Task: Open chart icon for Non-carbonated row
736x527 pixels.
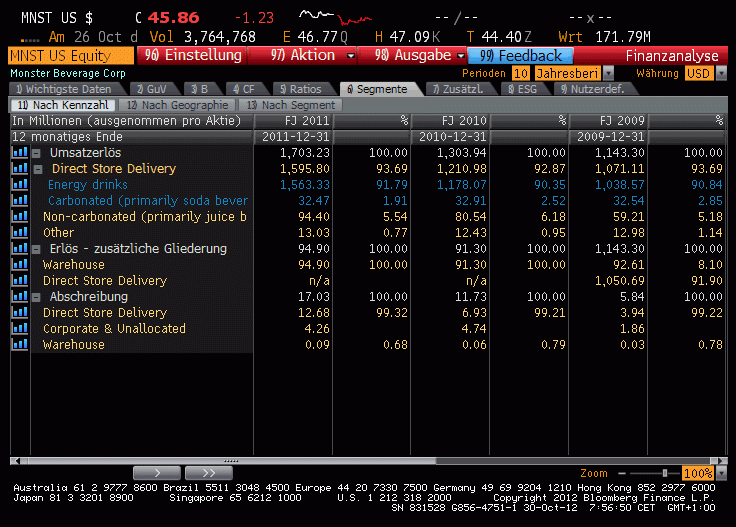Action: point(20,216)
